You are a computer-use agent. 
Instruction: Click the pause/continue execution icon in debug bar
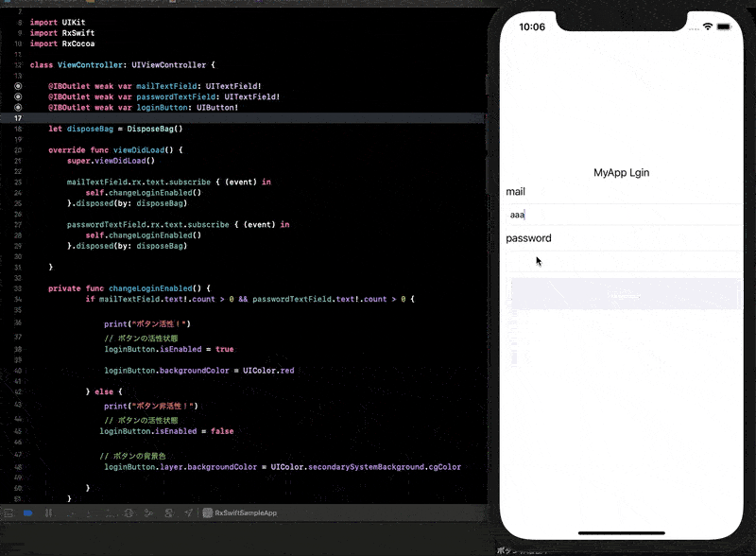(49, 513)
